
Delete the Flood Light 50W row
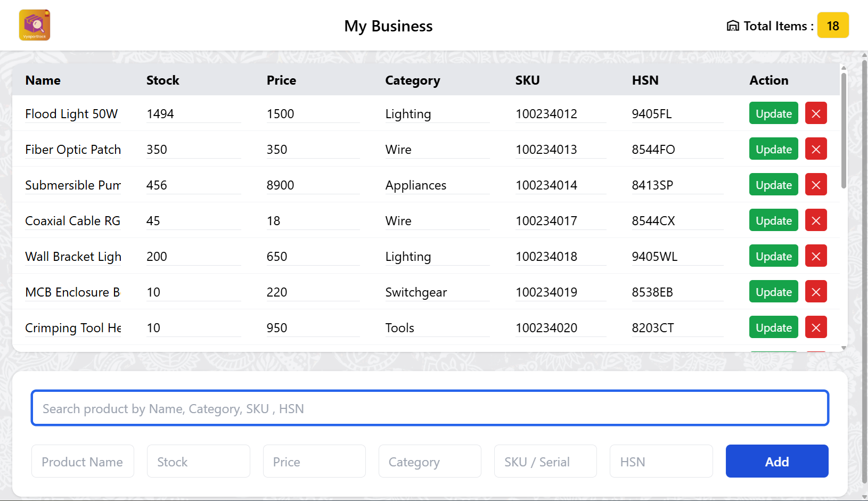(x=816, y=113)
